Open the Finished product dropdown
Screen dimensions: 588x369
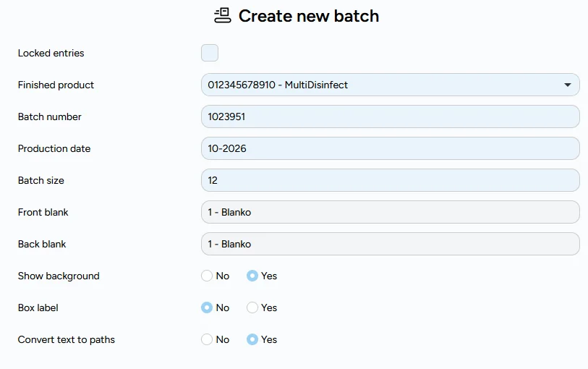391,85
